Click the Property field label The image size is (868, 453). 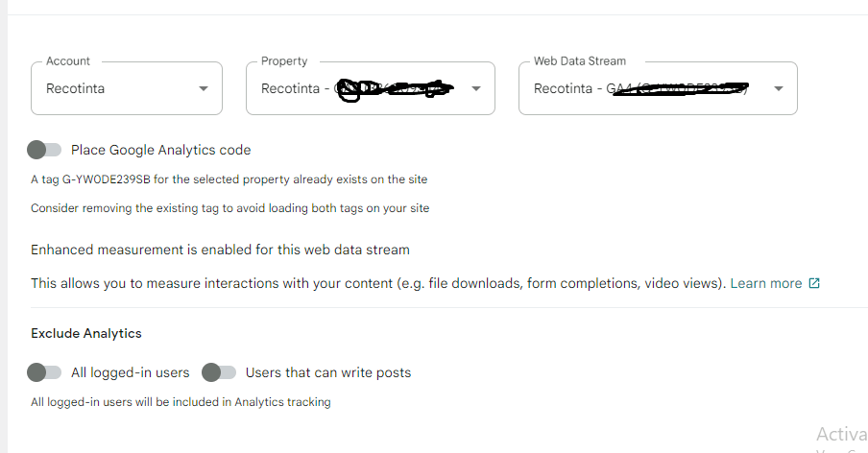click(284, 60)
